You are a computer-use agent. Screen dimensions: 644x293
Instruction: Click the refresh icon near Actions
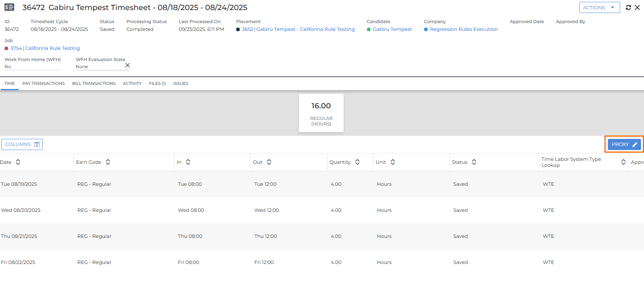pyautogui.click(x=628, y=7)
